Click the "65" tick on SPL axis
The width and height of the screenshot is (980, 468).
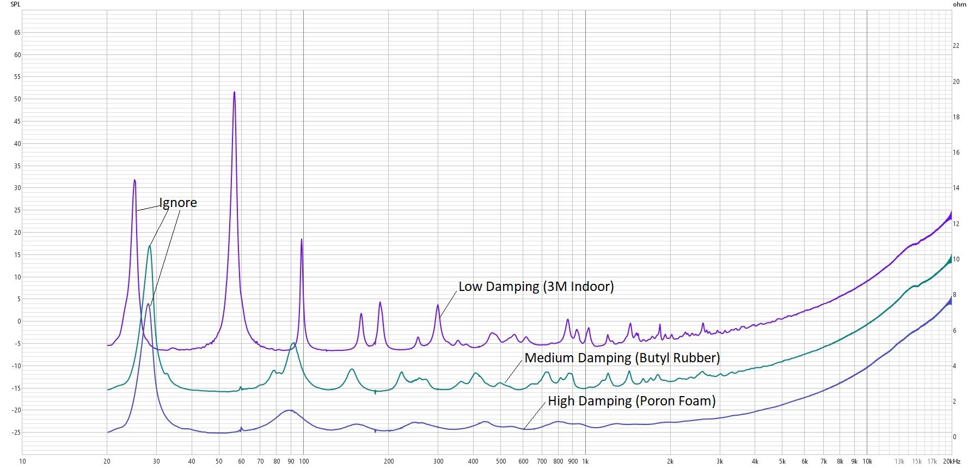click(17, 33)
